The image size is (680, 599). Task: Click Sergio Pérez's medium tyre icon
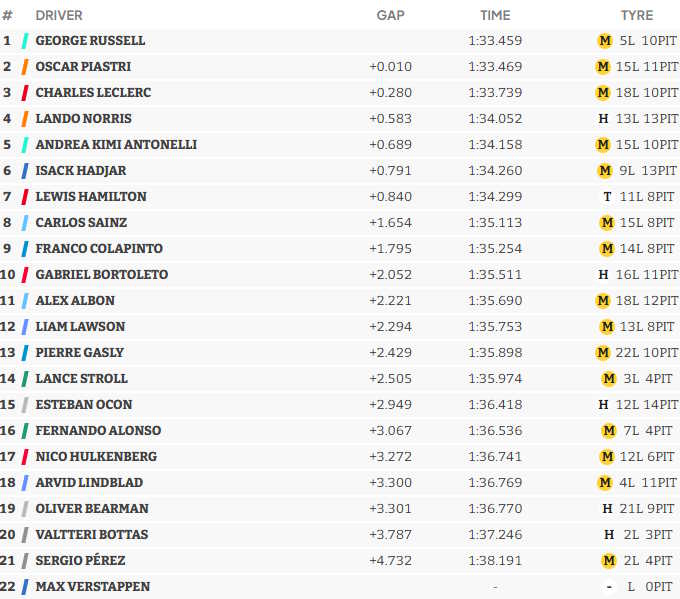coord(607,561)
